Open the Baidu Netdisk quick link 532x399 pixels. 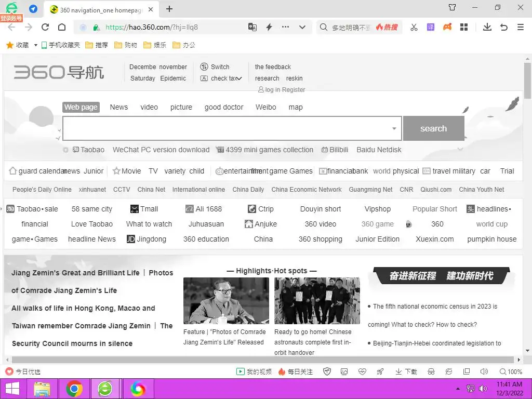[x=379, y=150]
